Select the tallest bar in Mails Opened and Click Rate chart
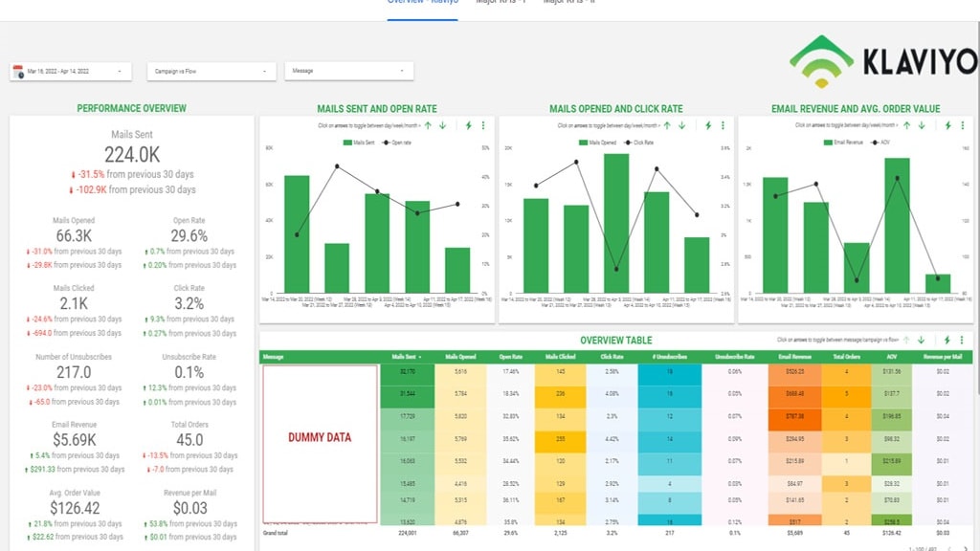Screen dimensions: 980x551 (x=616, y=223)
